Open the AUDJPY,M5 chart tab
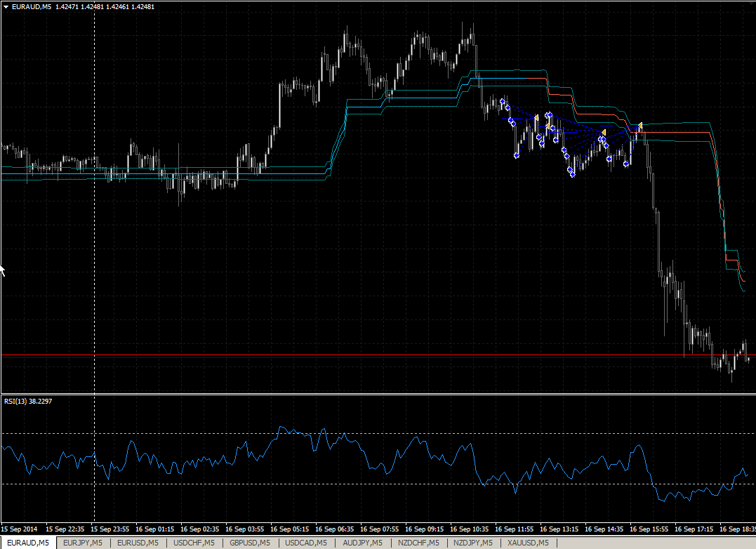 pos(363,543)
